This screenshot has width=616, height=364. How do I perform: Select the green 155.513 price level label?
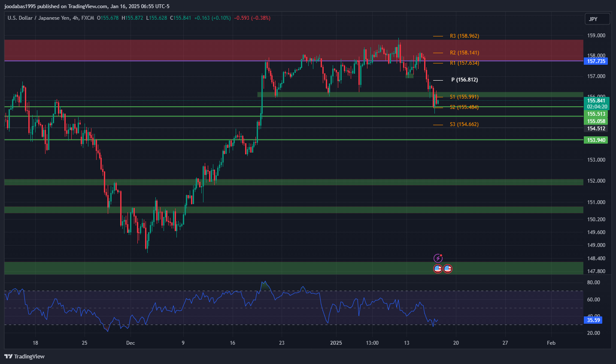pos(596,114)
